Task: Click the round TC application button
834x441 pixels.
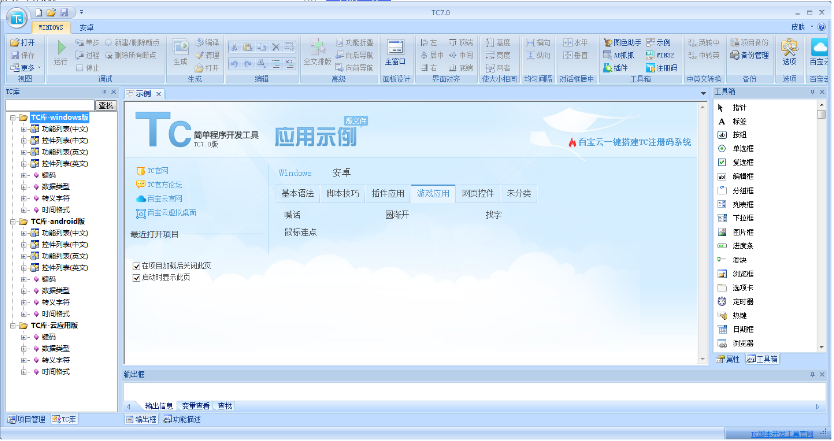Action: pyautogui.click(x=17, y=19)
